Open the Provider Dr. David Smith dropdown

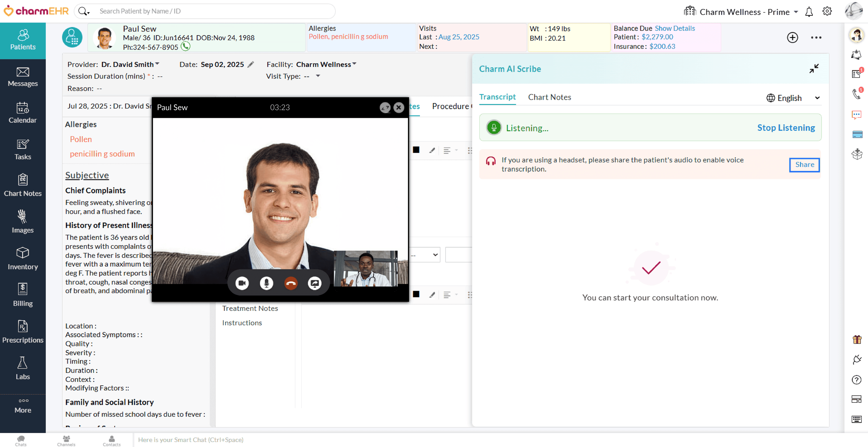(x=131, y=64)
